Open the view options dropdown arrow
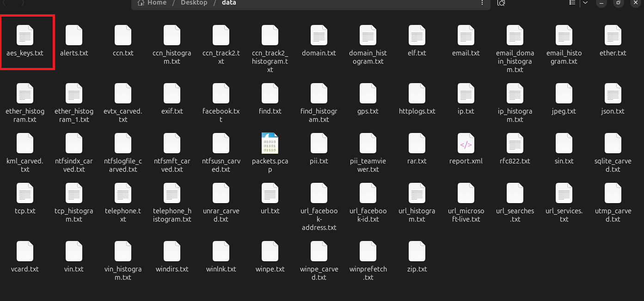This screenshot has height=301, width=644. (585, 3)
